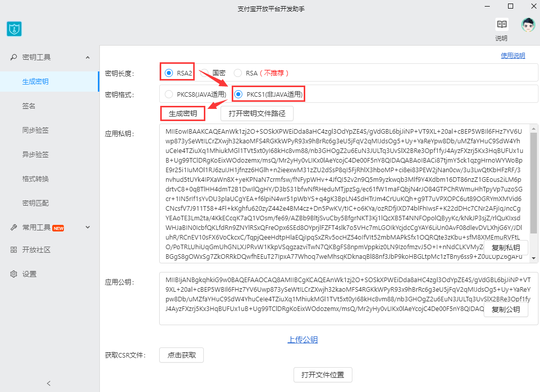
Task: Open the 签名 sidebar item
Action: pyautogui.click(x=29, y=106)
